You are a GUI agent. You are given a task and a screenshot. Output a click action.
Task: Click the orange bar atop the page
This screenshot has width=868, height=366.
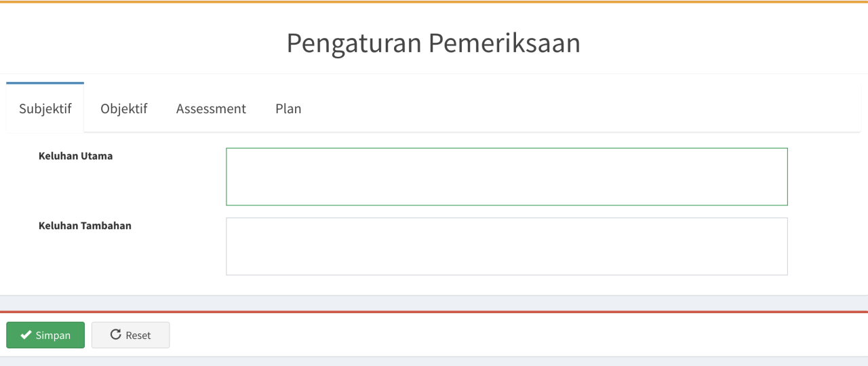(434, 1)
